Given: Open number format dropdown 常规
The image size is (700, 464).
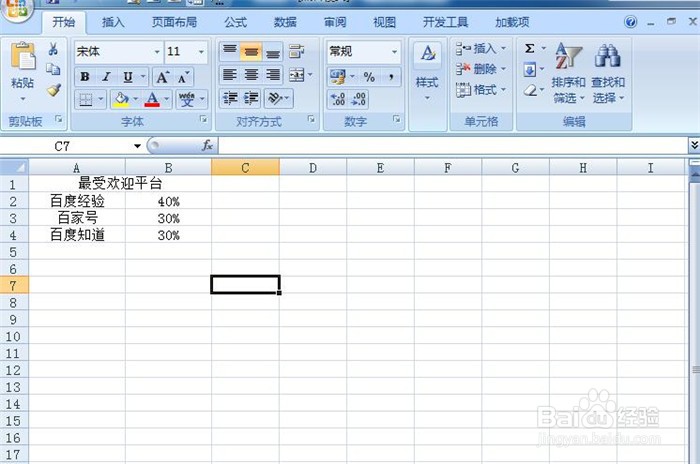Looking at the screenshot, I should pos(394,52).
